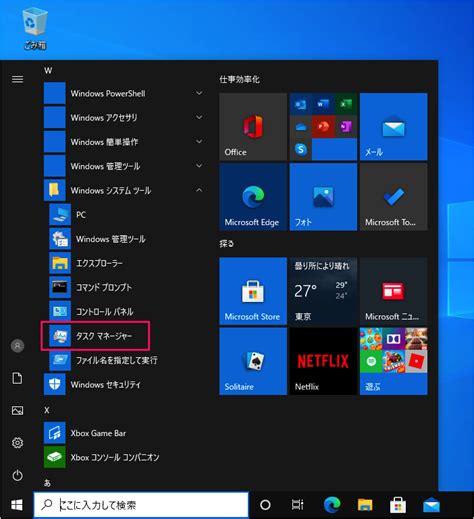474x519 pixels.
Task: Expand the top-level Windows 管理ツール folder
Action: pos(125,166)
